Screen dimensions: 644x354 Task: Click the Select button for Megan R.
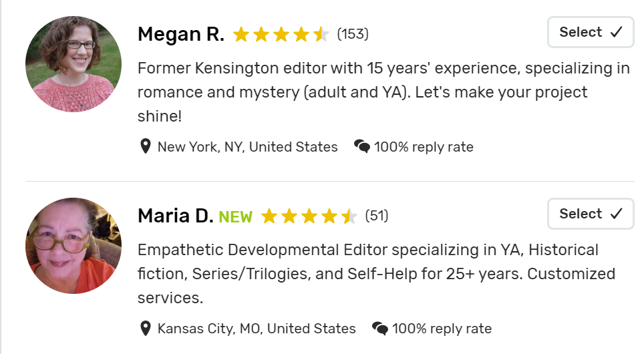point(591,32)
